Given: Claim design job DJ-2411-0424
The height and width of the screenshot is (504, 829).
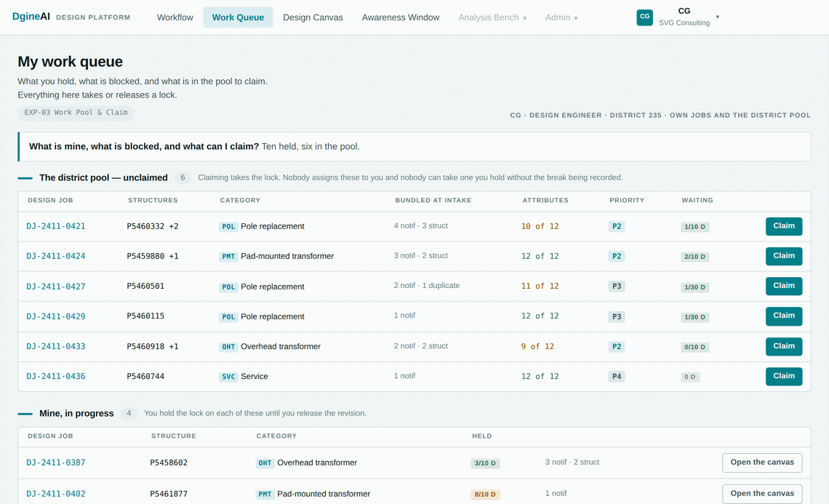Looking at the screenshot, I should [784, 256].
